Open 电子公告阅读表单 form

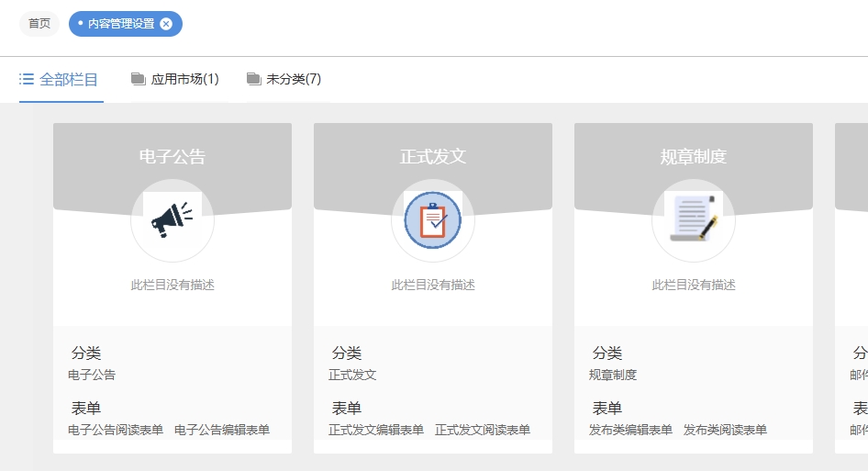[x=116, y=430]
